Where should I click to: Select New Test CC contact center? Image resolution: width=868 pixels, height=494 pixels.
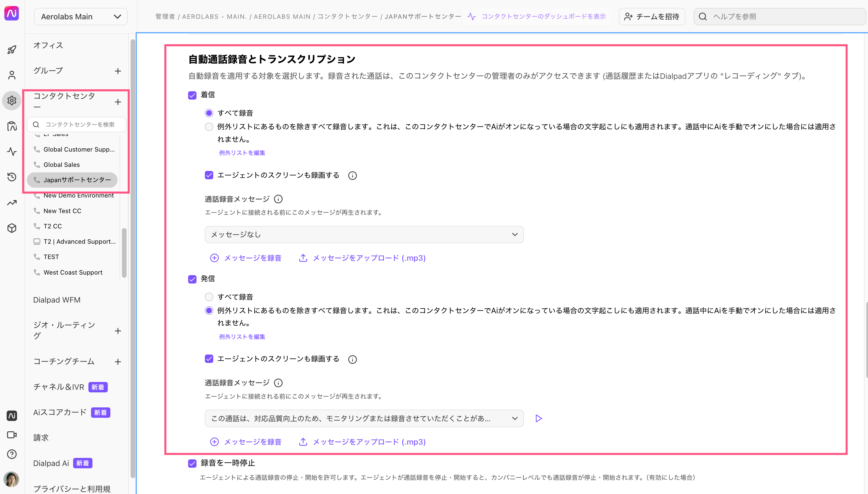tap(58, 211)
